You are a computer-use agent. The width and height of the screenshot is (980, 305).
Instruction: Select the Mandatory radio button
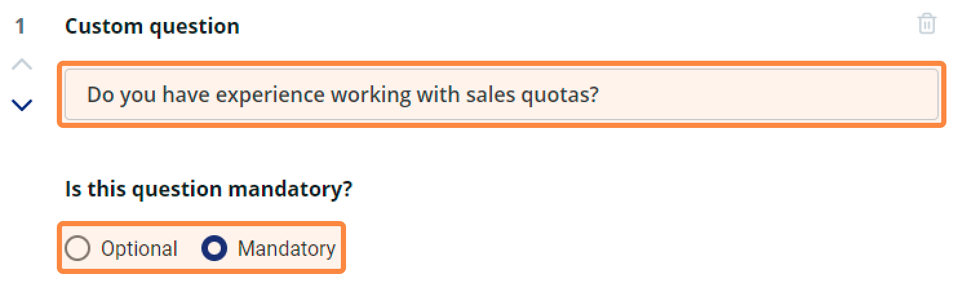pos(214,249)
